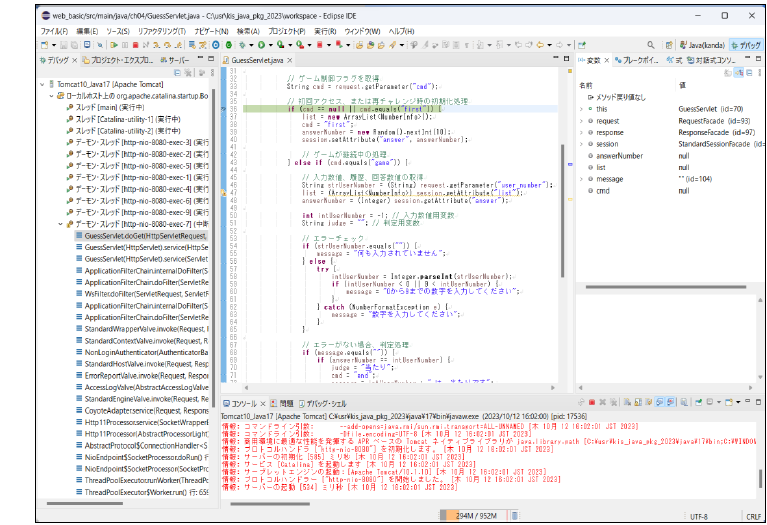The height and width of the screenshot is (525, 767).
Task: Select the デバッグ perspective button
Action: tap(745, 45)
